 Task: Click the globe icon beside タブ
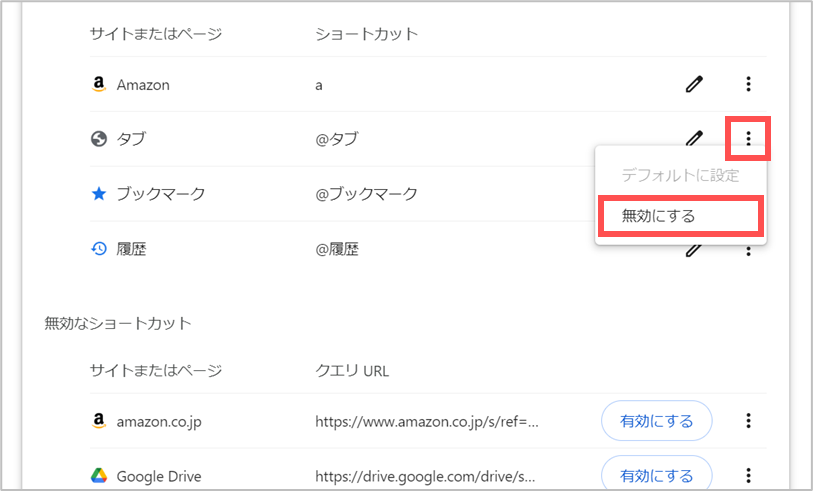pyautogui.click(x=99, y=139)
